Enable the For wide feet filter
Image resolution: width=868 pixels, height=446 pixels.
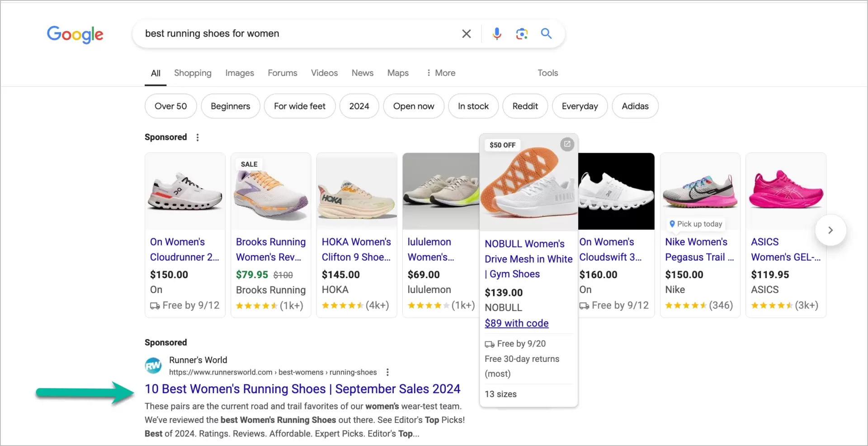click(x=299, y=106)
